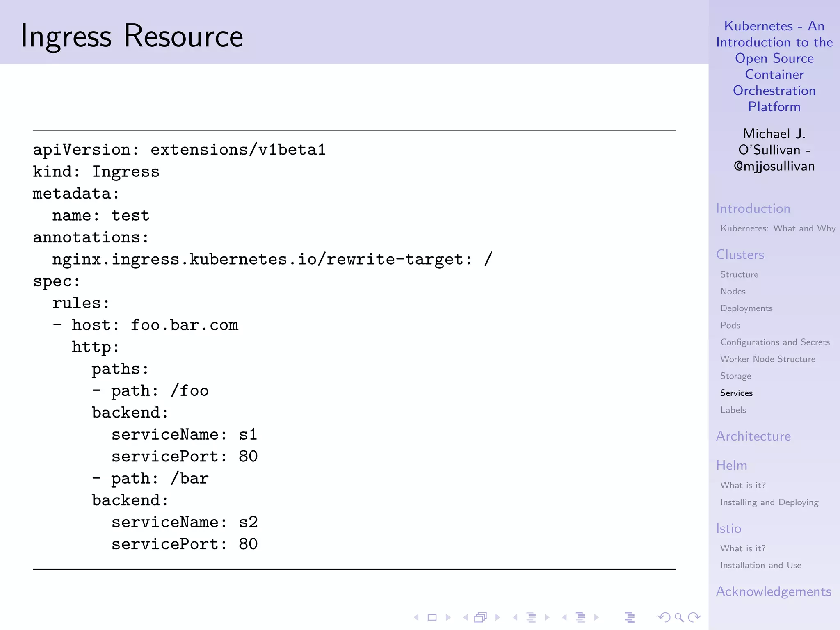Jump to the Architecture section
Image resolution: width=840 pixels, height=630 pixels.
point(753,436)
